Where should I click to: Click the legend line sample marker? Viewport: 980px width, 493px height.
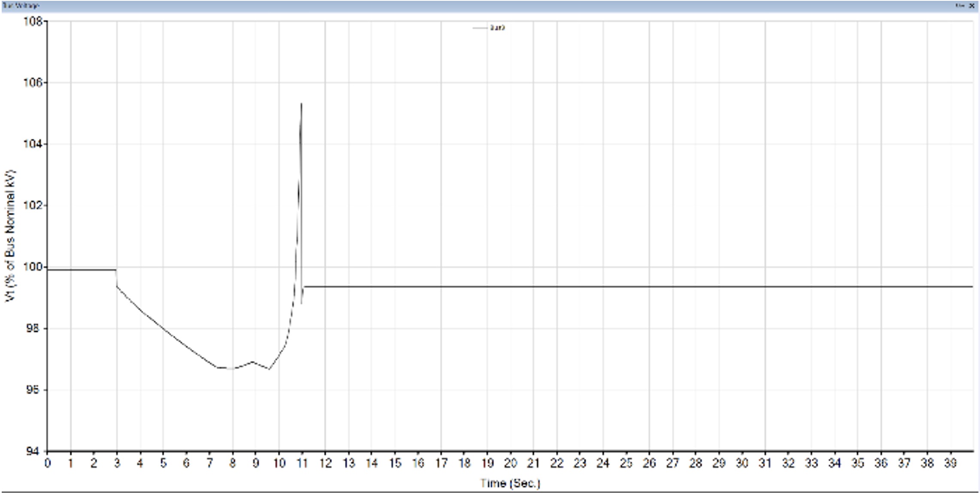(480, 28)
